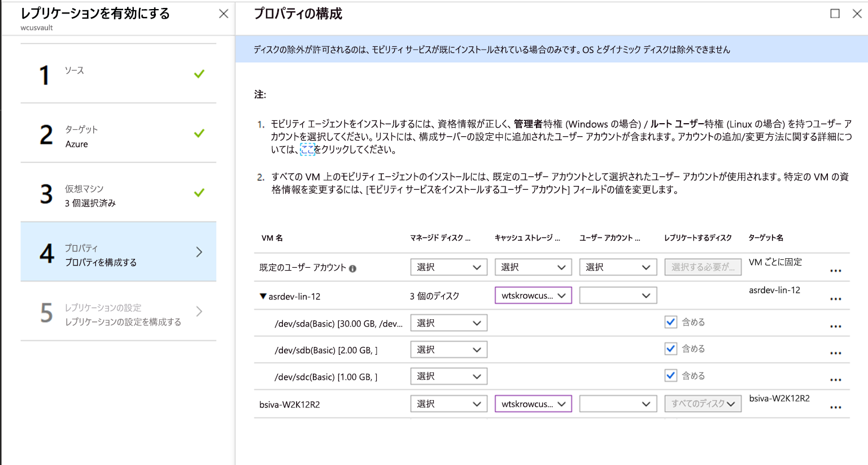The height and width of the screenshot is (465, 868).
Task: Click target name asrdev-lin-12
Action: click(774, 290)
